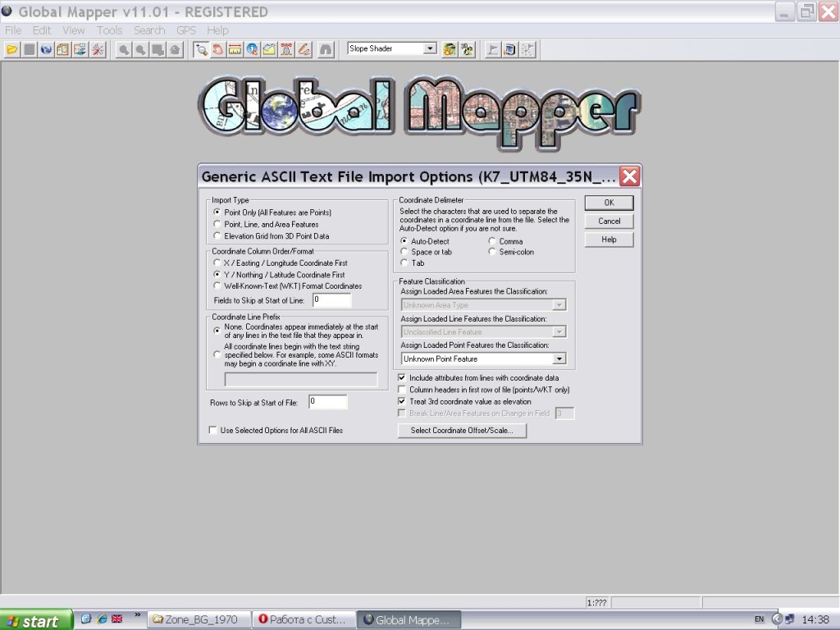Viewport: 840px width, 630px height.
Task: Choose X / Easting / Longitude Coordinate First
Action: click(217, 263)
